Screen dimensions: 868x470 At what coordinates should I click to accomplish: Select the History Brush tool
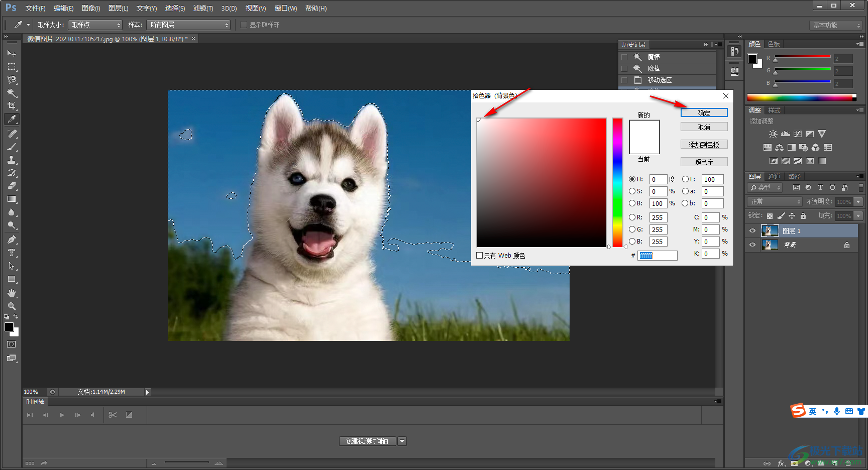(12, 173)
